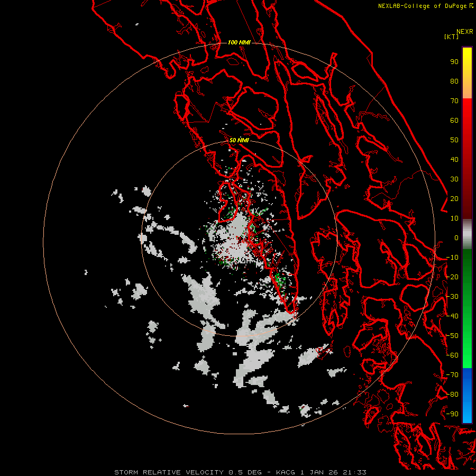The height and width of the screenshot is (476, 476).
Task: Click the NEXR label above the color scale
Action: [x=464, y=32]
